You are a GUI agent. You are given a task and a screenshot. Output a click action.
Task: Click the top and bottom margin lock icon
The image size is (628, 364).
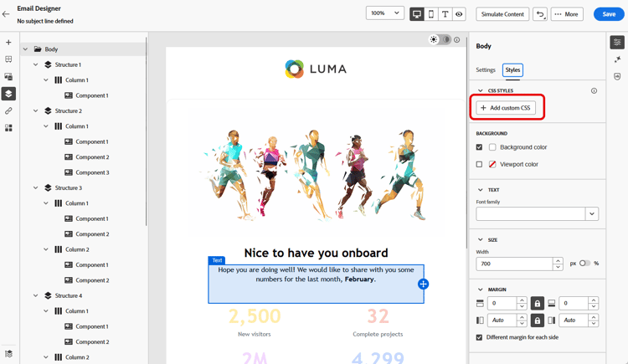click(x=537, y=304)
